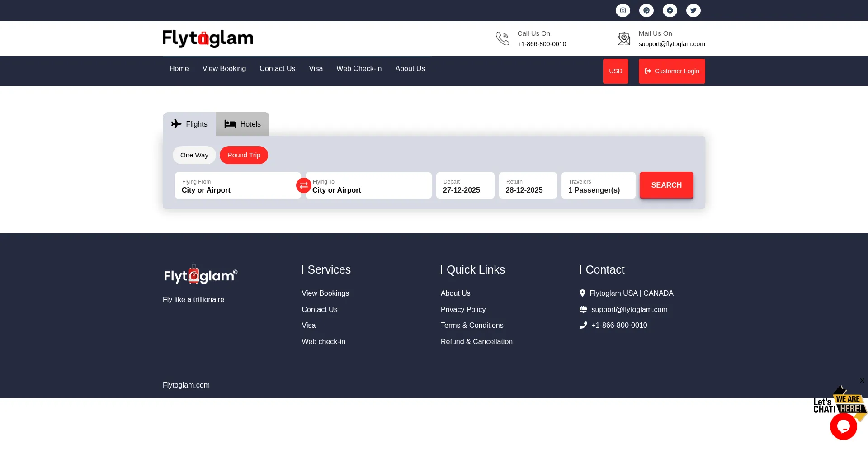Viewport: 868px width, 449px height.
Task: Click Customer Login
Action: click(672, 71)
